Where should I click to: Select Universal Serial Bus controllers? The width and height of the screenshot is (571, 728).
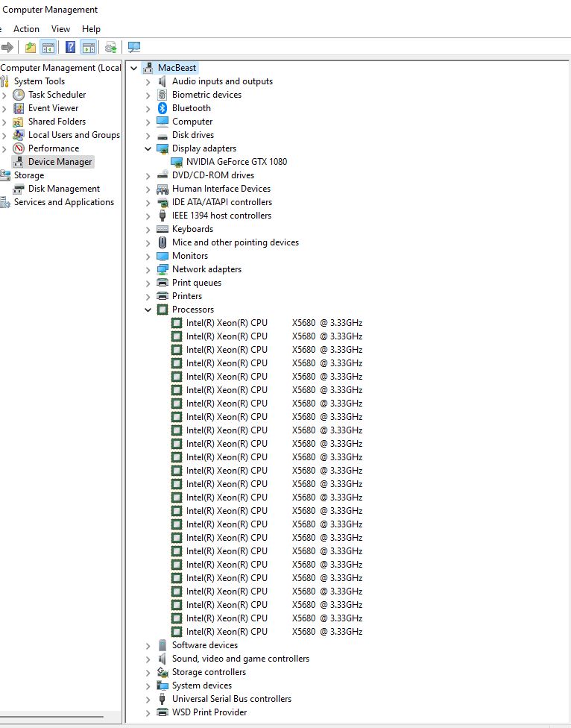pyautogui.click(x=232, y=699)
